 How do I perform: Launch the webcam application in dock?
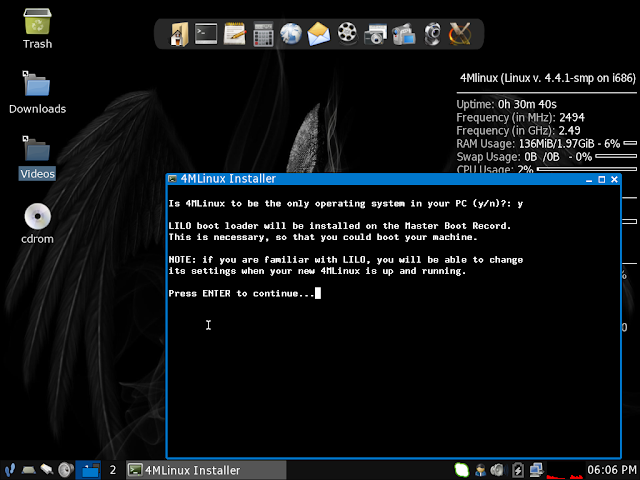pos(432,35)
